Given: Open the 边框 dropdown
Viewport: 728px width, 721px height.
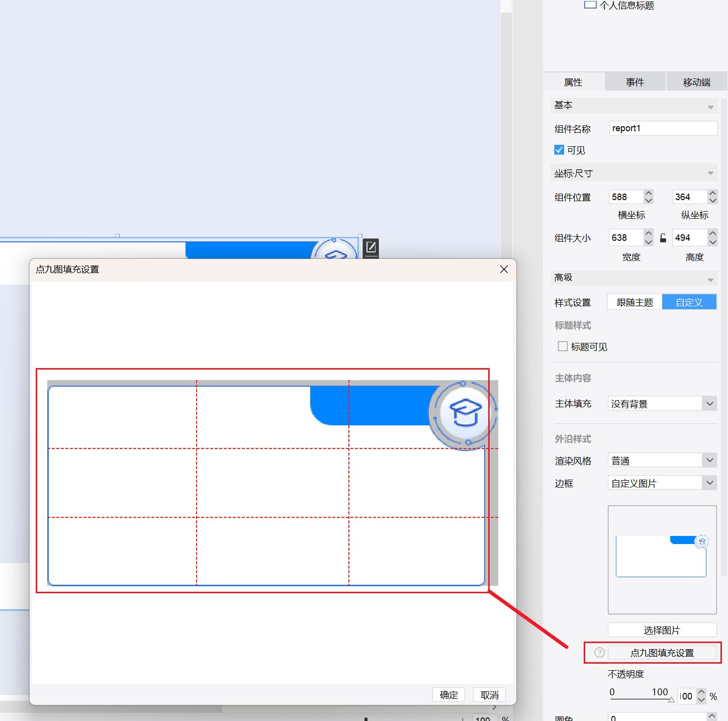Looking at the screenshot, I should pos(709,483).
